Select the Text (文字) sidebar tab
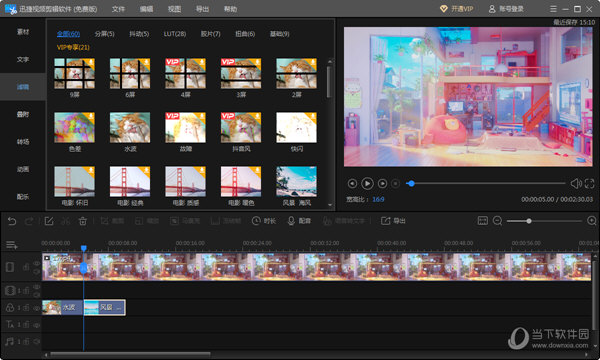600x360 pixels. [23, 59]
